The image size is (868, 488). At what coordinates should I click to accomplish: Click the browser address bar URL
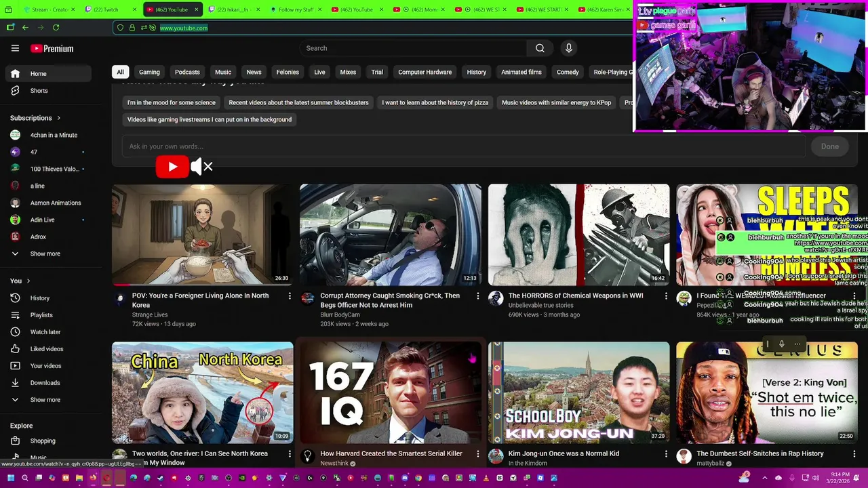click(184, 28)
